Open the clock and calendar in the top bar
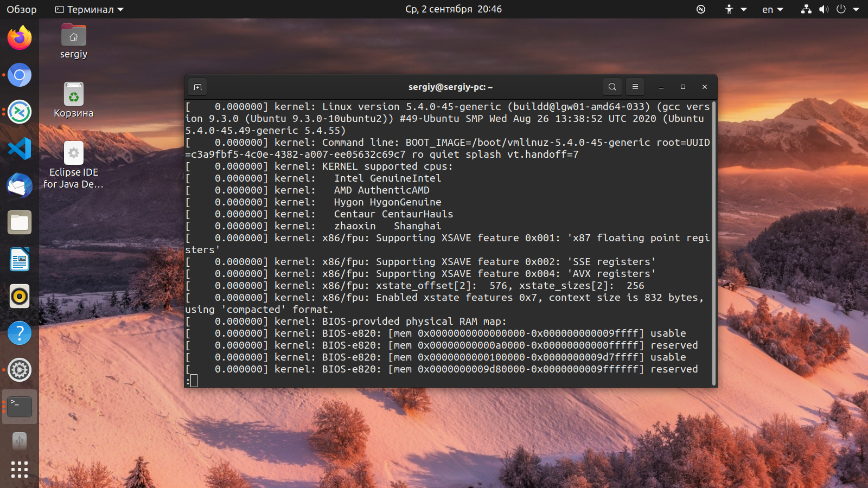 click(x=454, y=9)
